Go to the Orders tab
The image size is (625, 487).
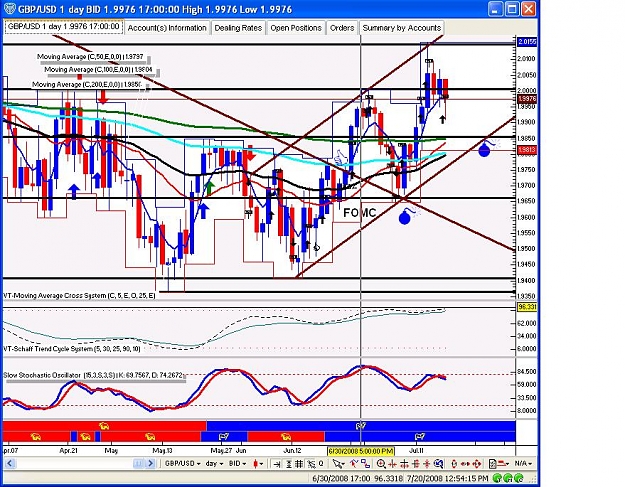click(x=342, y=28)
